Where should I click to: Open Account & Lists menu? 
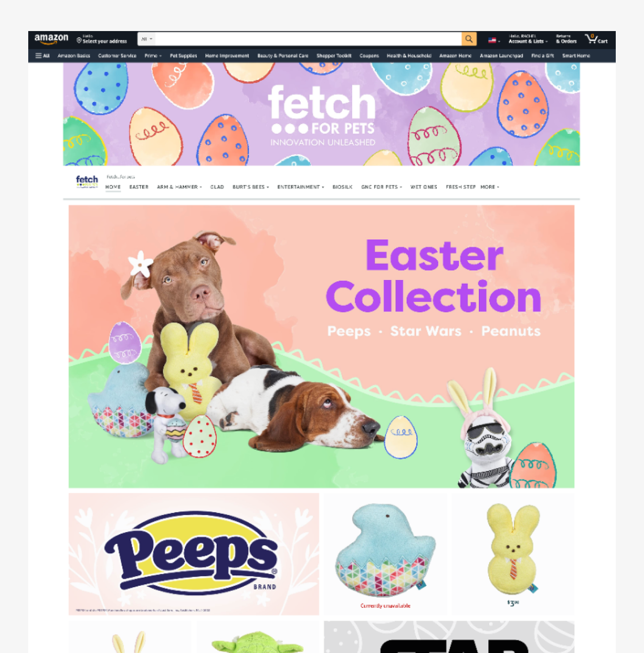pos(528,39)
